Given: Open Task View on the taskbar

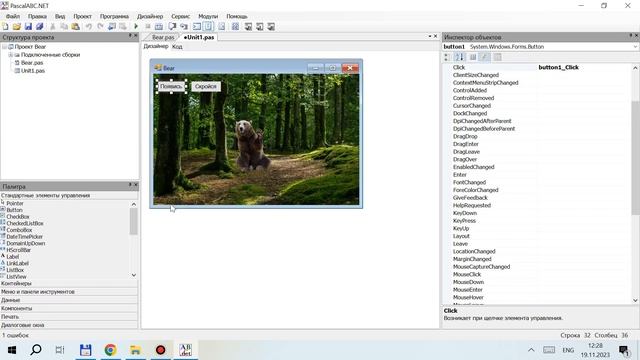Looking at the screenshot, I should point(60,350).
